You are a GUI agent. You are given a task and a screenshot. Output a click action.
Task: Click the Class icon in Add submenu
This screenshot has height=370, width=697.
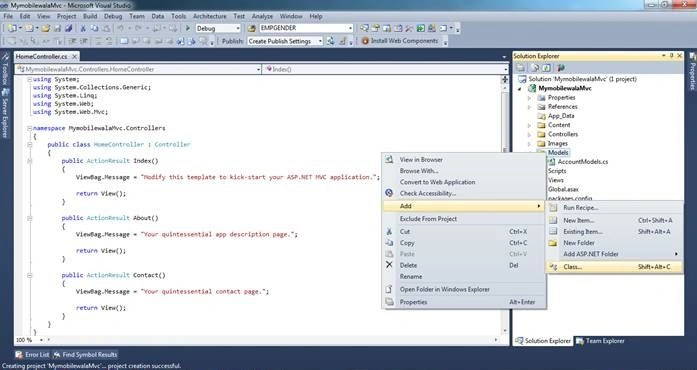[x=553, y=267]
